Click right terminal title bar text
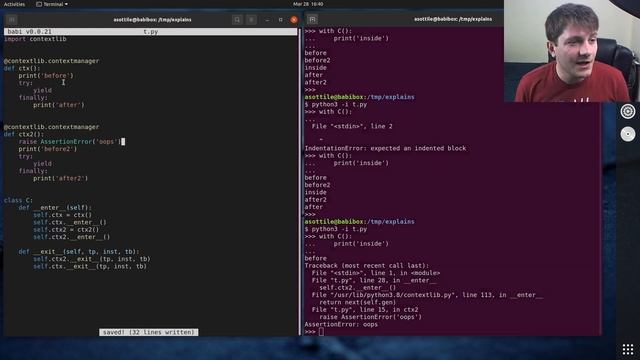 (453, 19)
